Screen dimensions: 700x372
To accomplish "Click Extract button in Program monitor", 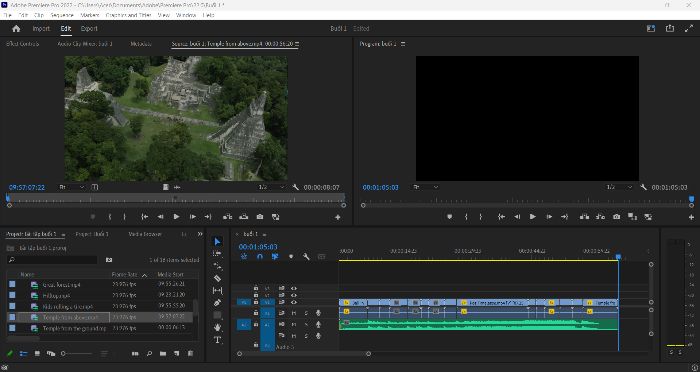I will [600, 217].
